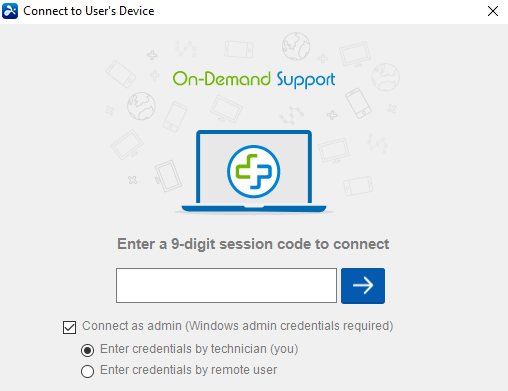Click the Splashtop app icon in title bar

tap(10, 11)
